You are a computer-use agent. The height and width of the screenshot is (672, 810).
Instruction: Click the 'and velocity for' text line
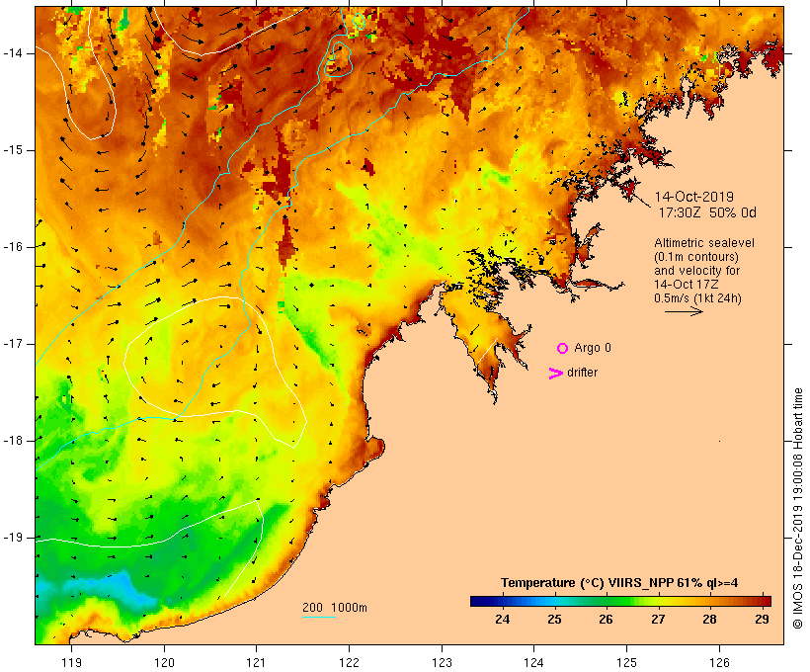[x=696, y=271]
